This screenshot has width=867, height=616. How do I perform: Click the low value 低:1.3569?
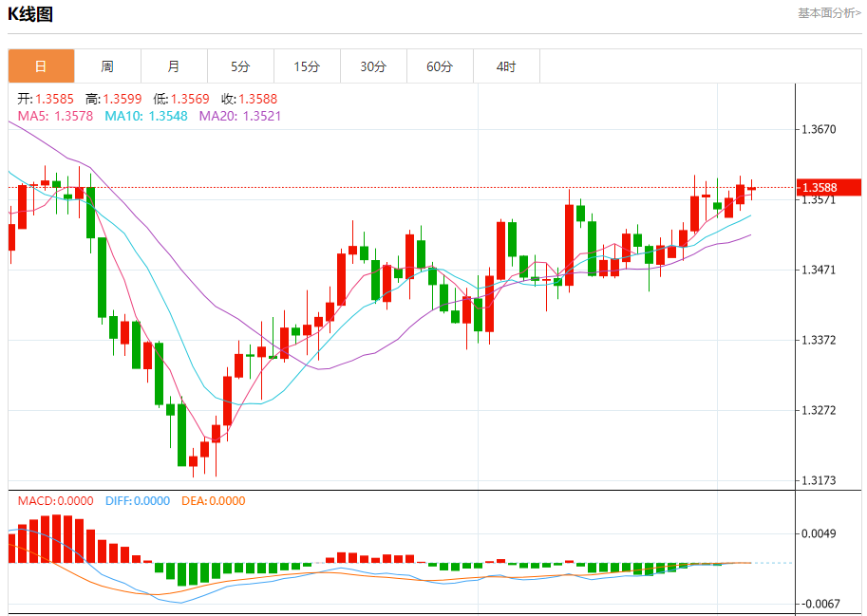(x=181, y=99)
